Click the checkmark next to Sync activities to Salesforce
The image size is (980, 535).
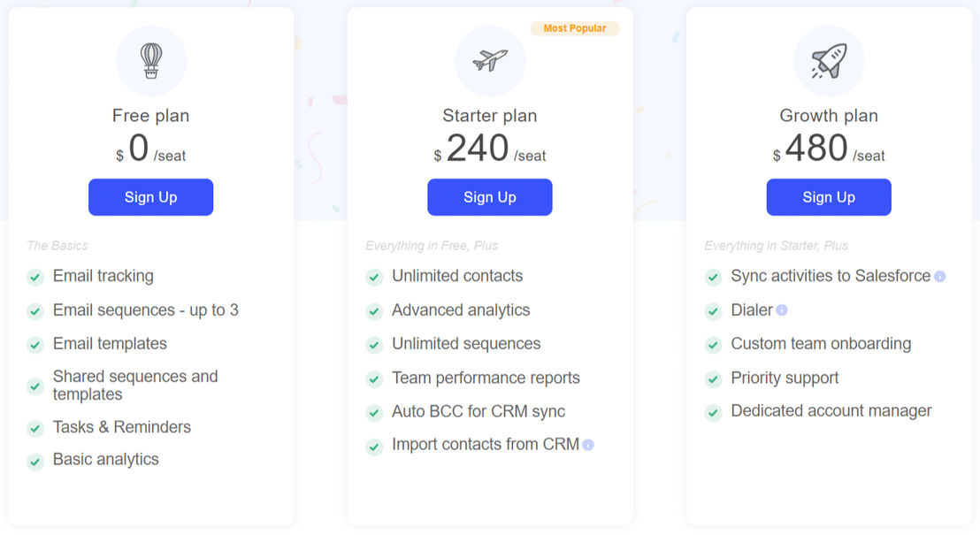pyautogui.click(x=713, y=277)
